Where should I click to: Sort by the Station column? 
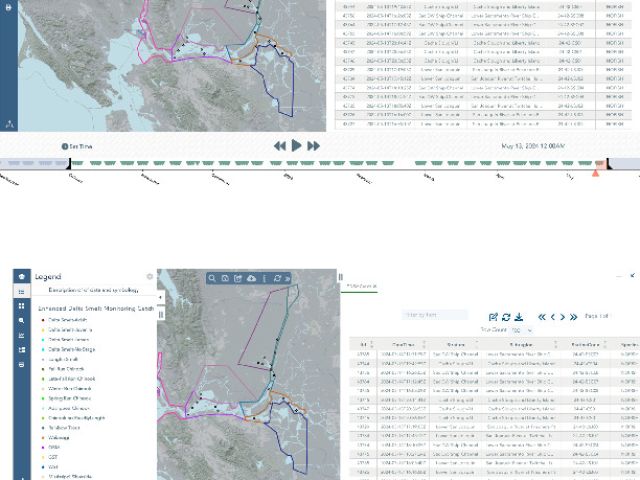456,344
